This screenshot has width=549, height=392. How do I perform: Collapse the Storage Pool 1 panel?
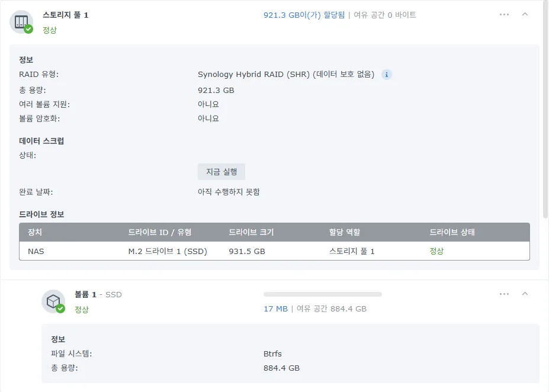(x=524, y=14)
